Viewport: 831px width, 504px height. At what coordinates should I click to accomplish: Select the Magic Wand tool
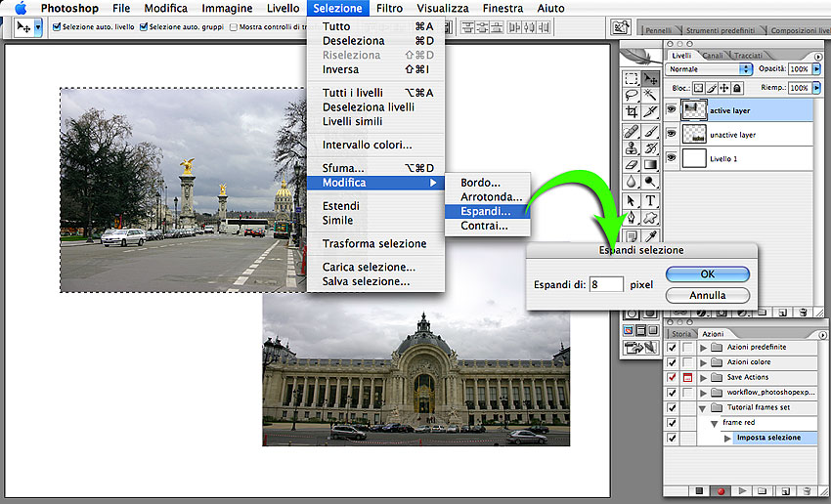[650, 96]
